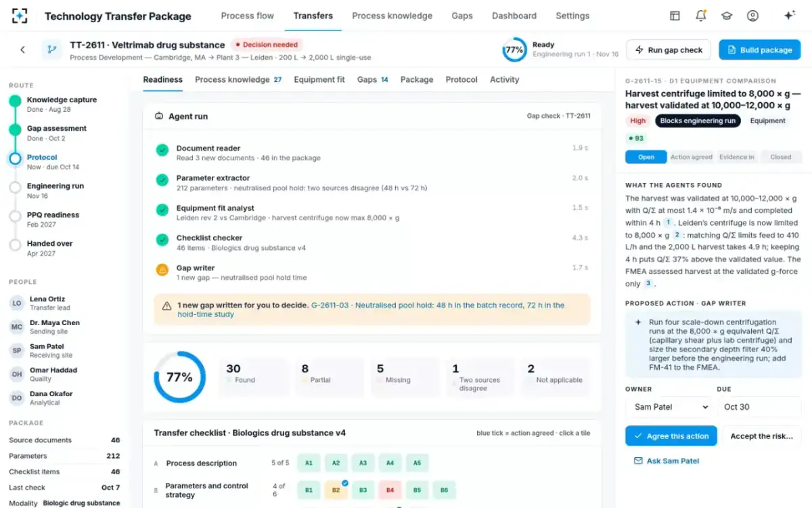Click the 77% readiness ring in header
Image resolution: width=812 pixels, height=508 pixels.
coord(514,49)
